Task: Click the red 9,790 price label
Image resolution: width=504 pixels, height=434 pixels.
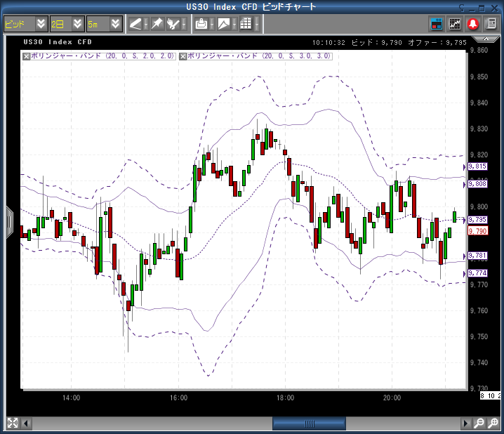Action: point(477,230)
